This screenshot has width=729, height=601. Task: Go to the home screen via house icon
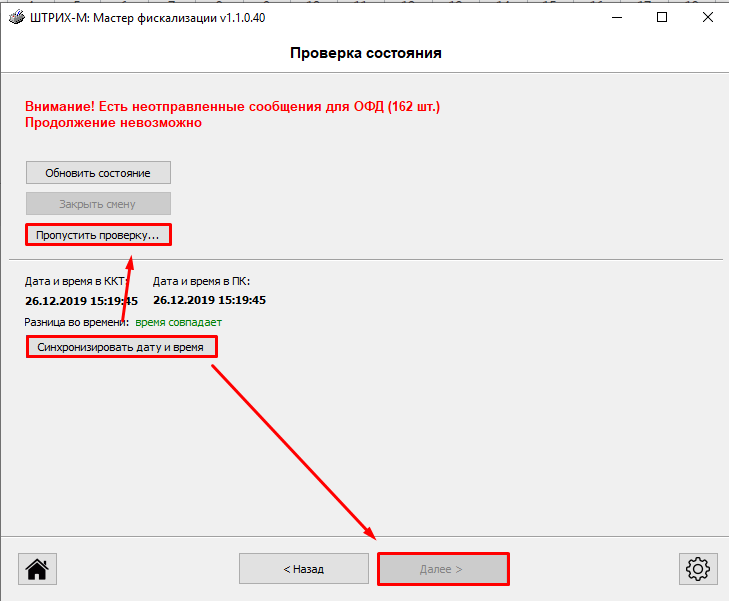(x=38, y=569)
